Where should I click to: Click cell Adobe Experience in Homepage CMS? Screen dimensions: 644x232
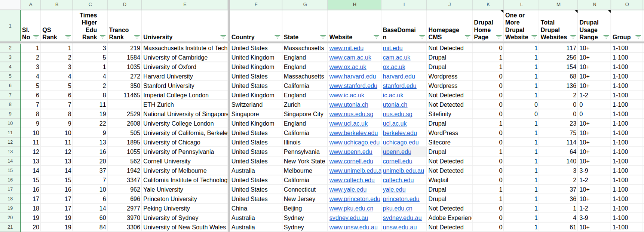(x=449, y=218)
